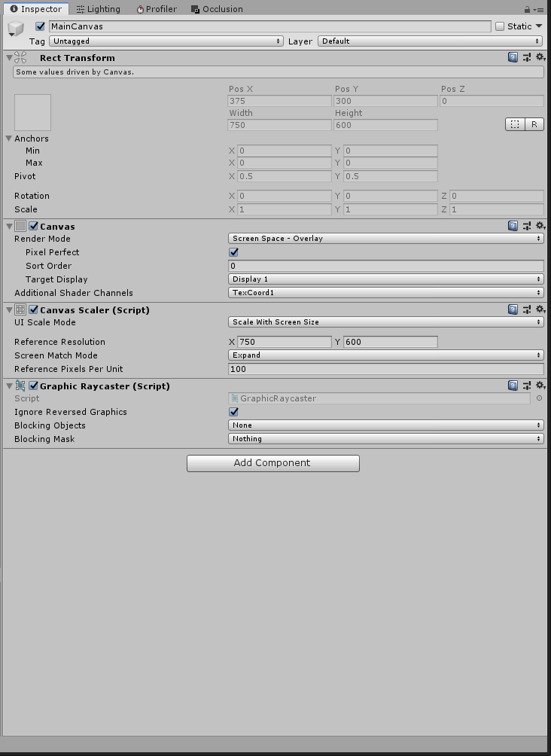
Task: Open the Layer dropdown showing Default
Action: 430,41
